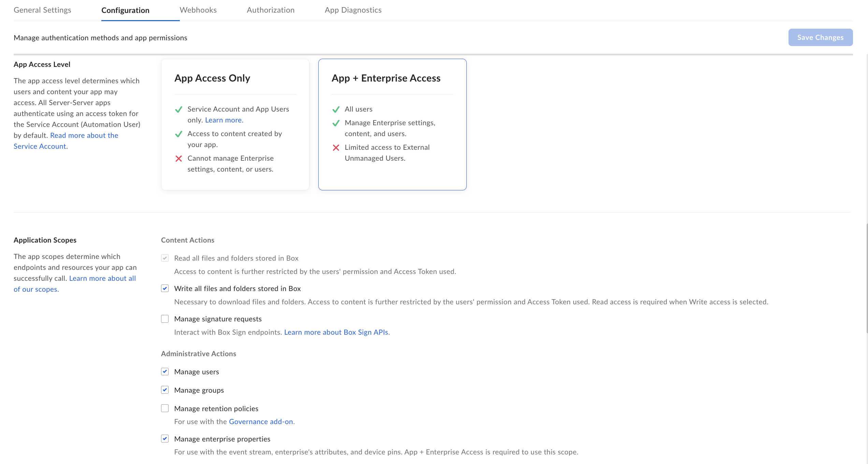Select the Configuration tab
This screenshot has width=868, height=464.
click(x=125, y=10)
